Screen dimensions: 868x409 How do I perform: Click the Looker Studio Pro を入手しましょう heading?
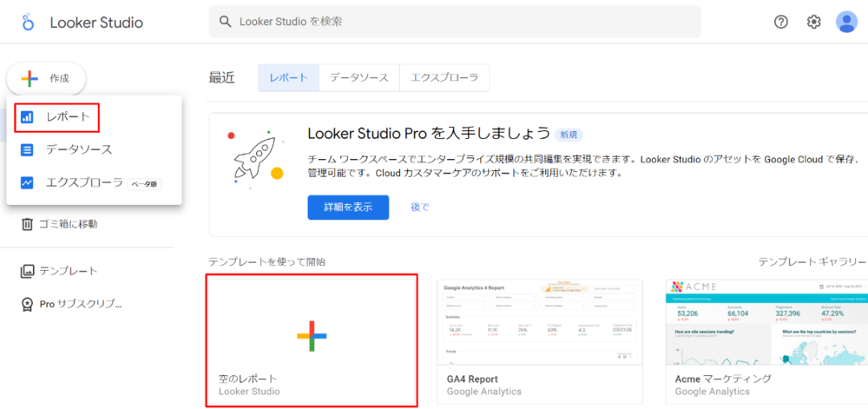(x=429, y=134)
